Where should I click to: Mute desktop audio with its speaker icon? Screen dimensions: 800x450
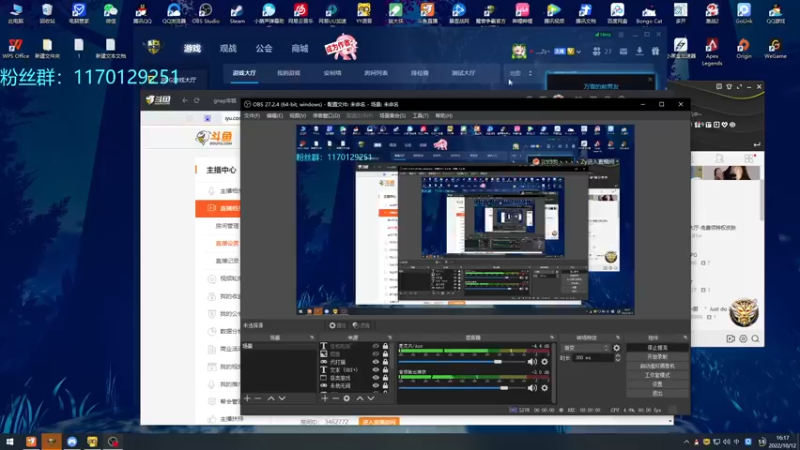(532, 388)
